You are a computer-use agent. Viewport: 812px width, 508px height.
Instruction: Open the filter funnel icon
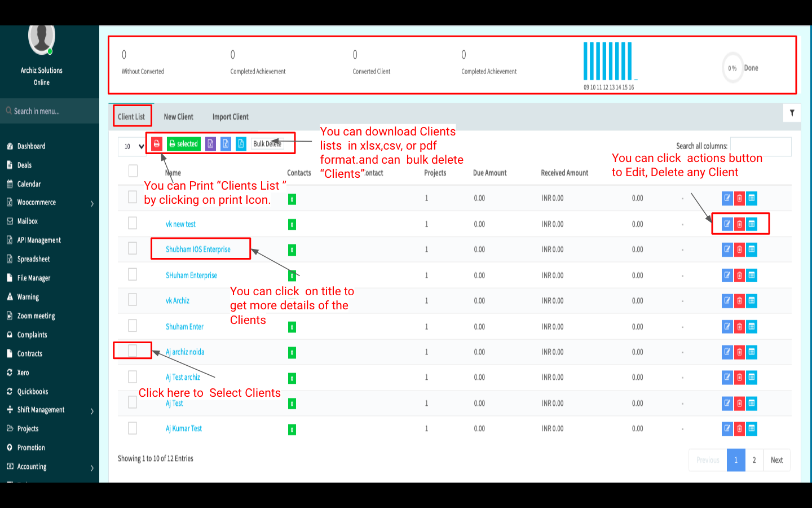792,113
